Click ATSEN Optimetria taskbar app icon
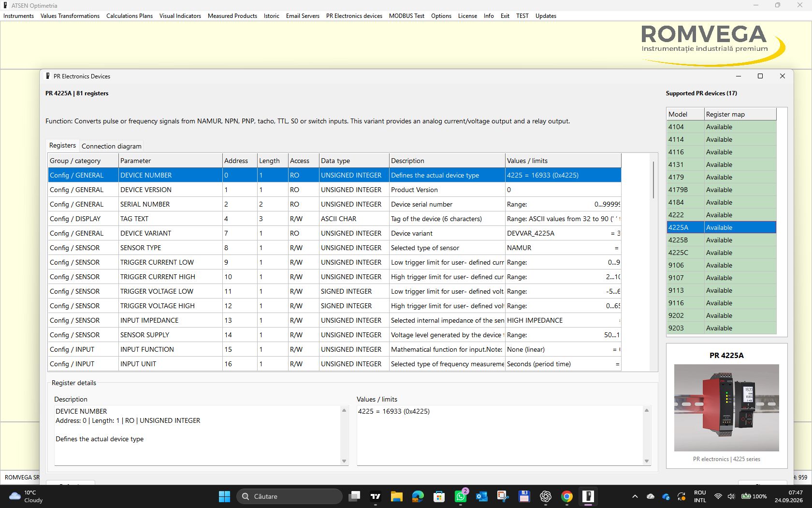 588,496
